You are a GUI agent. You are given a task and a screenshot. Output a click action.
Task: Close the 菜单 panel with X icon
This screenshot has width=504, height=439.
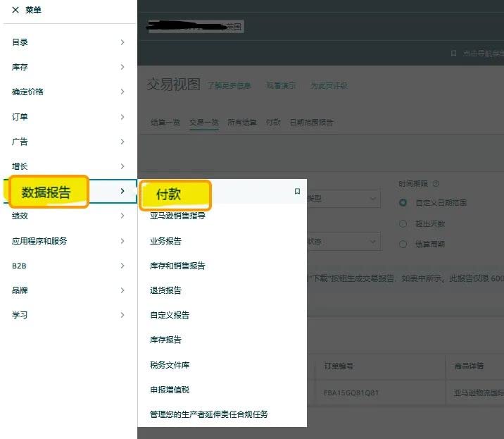pyautogui.click(x=15, y=11)
